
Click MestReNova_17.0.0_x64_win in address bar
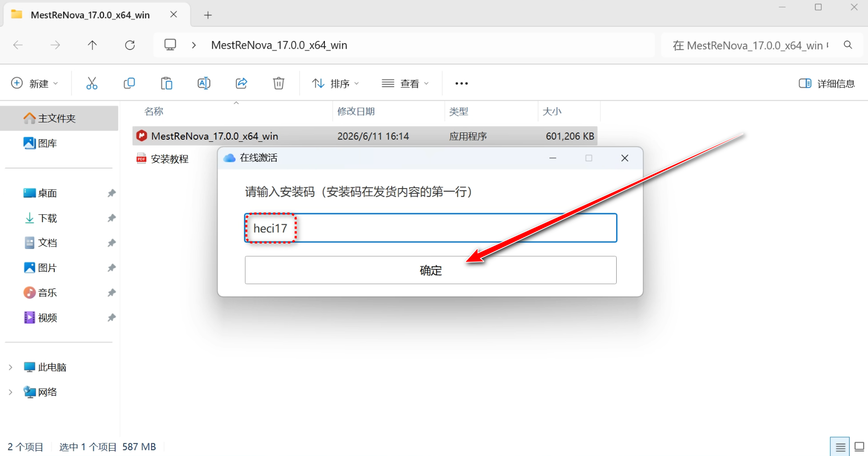279,45
